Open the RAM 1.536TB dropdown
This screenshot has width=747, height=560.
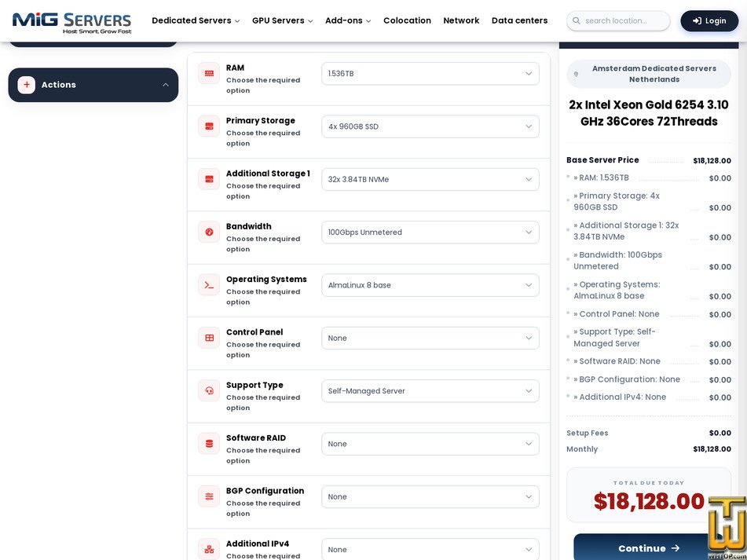coord(430,74)
